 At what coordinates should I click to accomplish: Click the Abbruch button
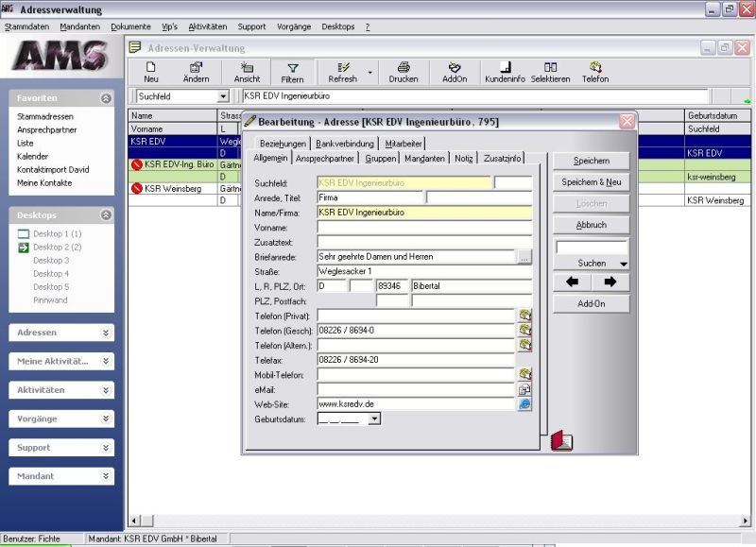pyautogui.click(x=591, y=225)
